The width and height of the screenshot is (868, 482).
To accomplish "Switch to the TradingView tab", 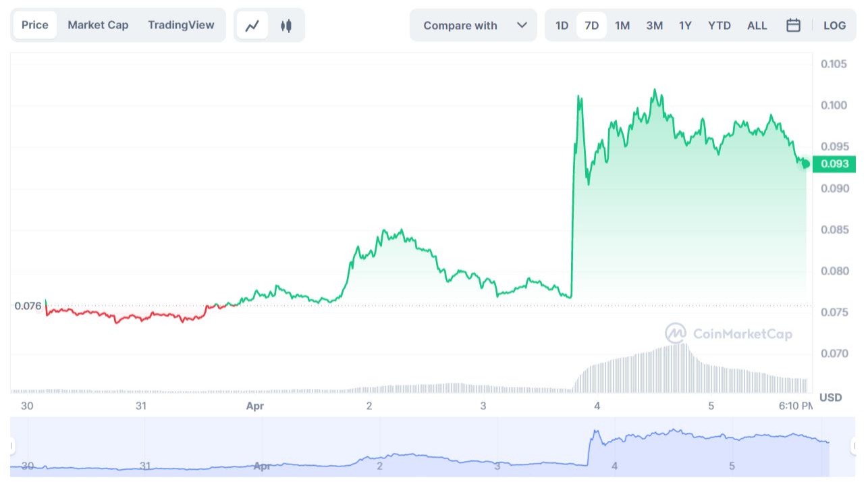I will tap(181, 25).
